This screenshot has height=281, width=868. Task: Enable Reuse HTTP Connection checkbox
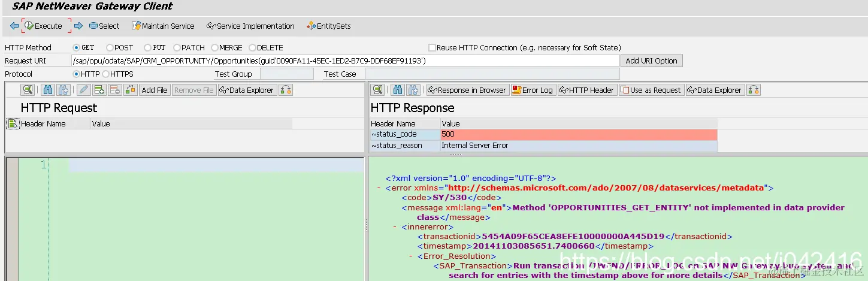click(x=432, y=47)
